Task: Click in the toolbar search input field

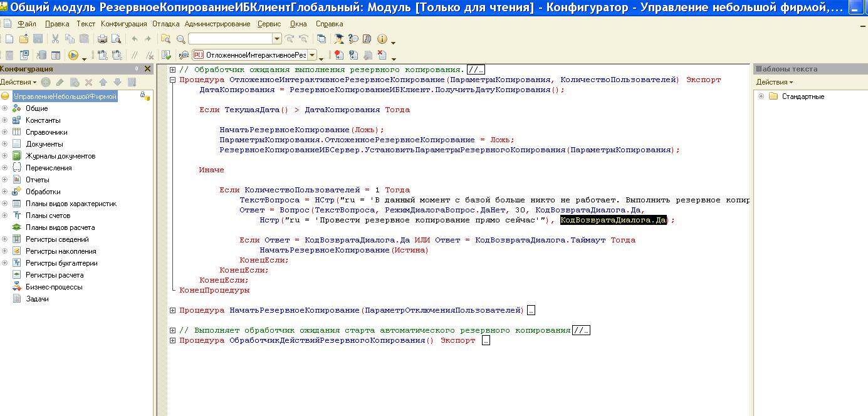Action: [230, 39]
